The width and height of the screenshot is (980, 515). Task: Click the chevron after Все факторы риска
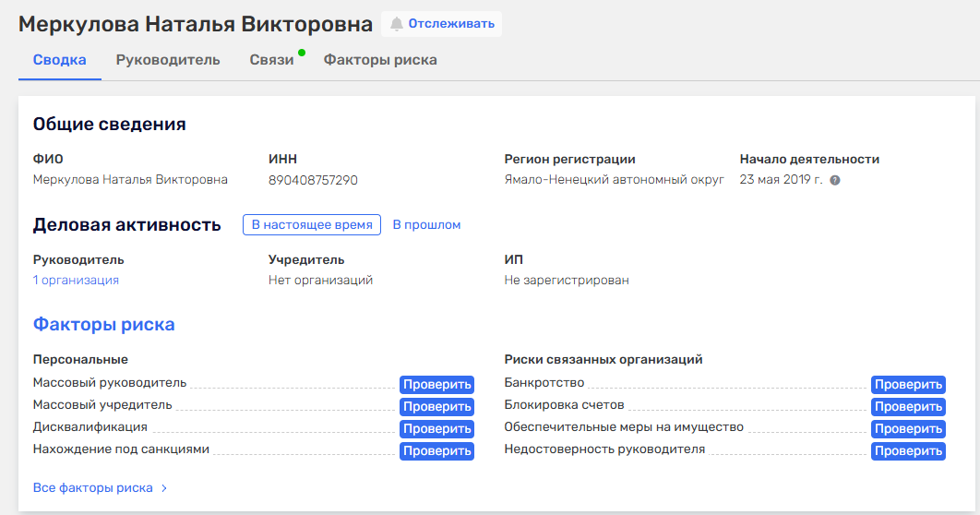click(164, 488)
